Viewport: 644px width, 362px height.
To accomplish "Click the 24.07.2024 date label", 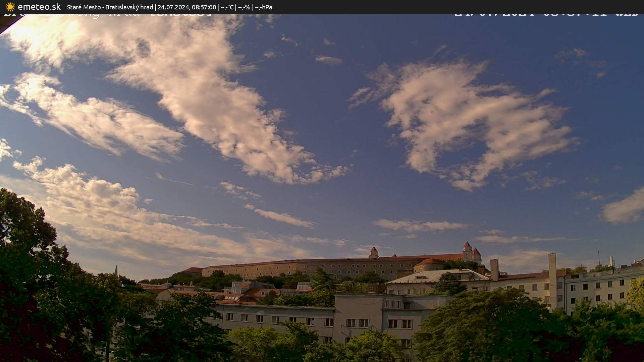I will (x=173, y=7).
